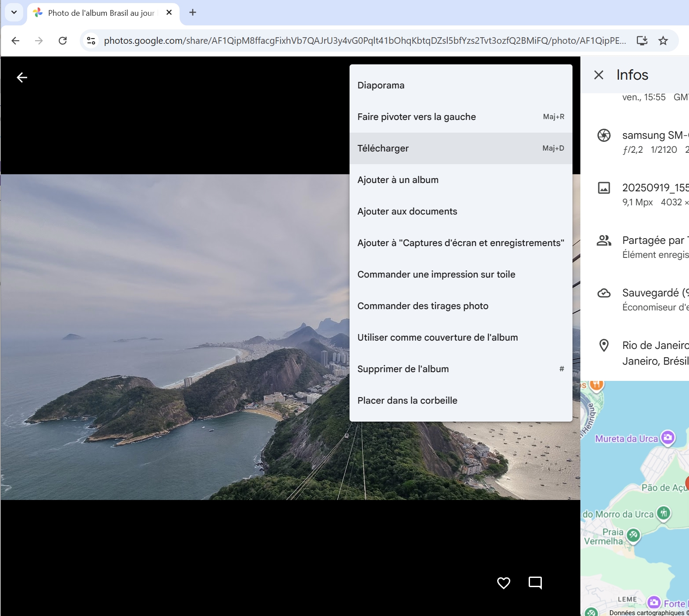Choose Faire pivoter vers la gauche
This screenshot has height=616, width=689.
460,117
